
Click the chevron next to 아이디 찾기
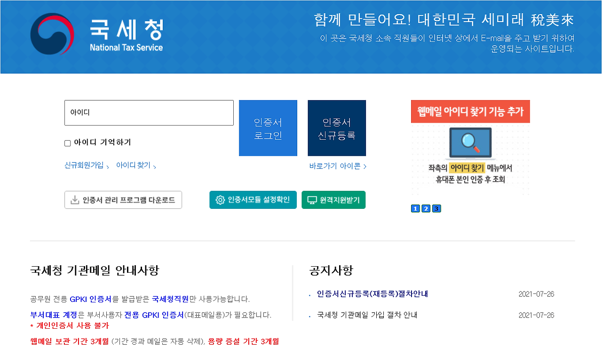[154, 166]
